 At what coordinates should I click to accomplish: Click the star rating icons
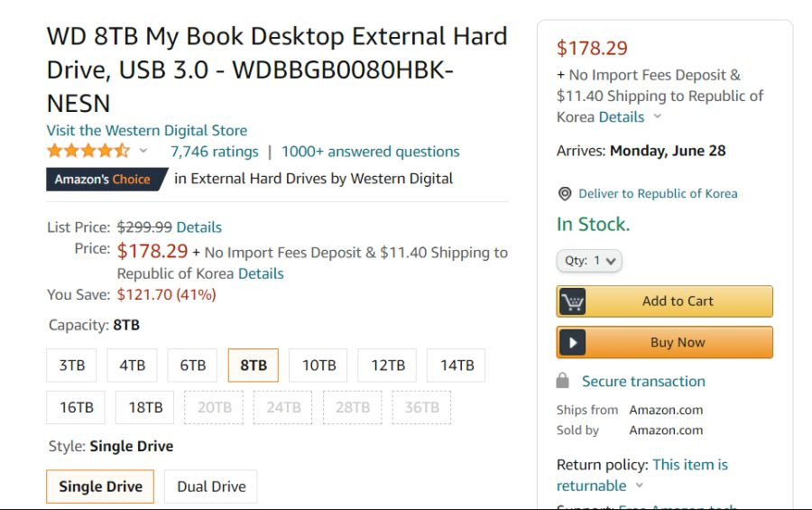pyautogui.click(x=88, y=151)
